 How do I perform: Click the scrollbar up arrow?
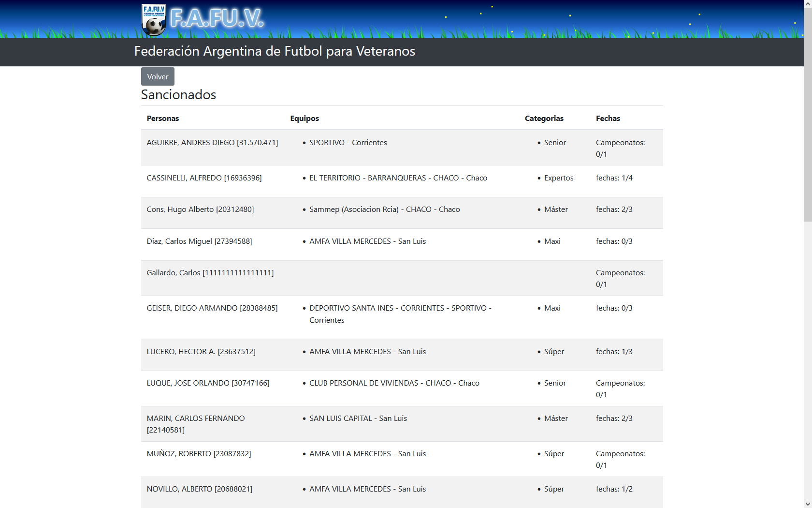click(808, 4)
